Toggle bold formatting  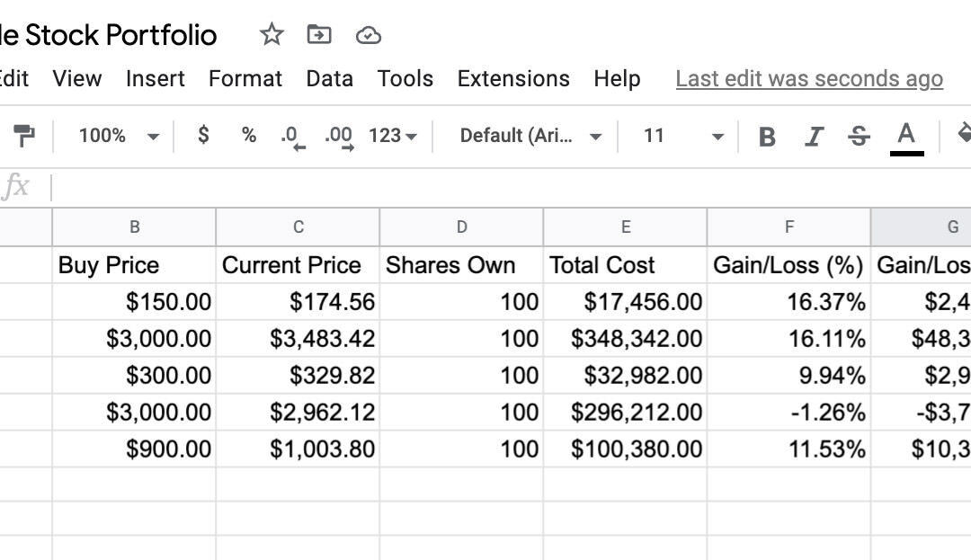tap(767, 137)
